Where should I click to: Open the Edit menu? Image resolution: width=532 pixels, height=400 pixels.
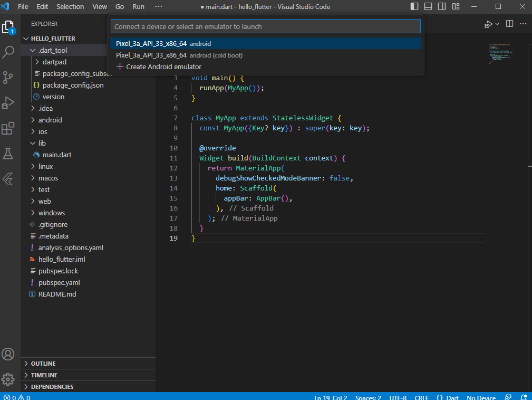coord(42,6)
